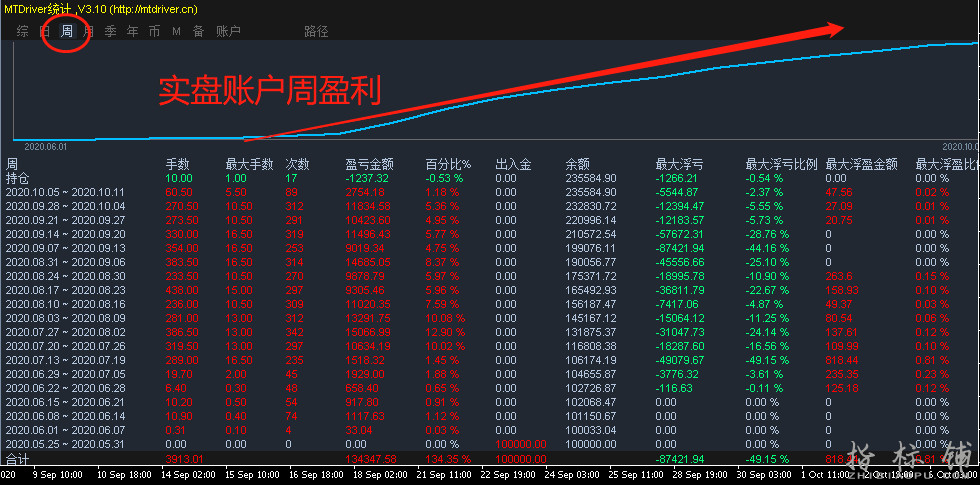980x485 pixels.
Task: Select the 周 weekly tab
Action: [x=66, y=31]
